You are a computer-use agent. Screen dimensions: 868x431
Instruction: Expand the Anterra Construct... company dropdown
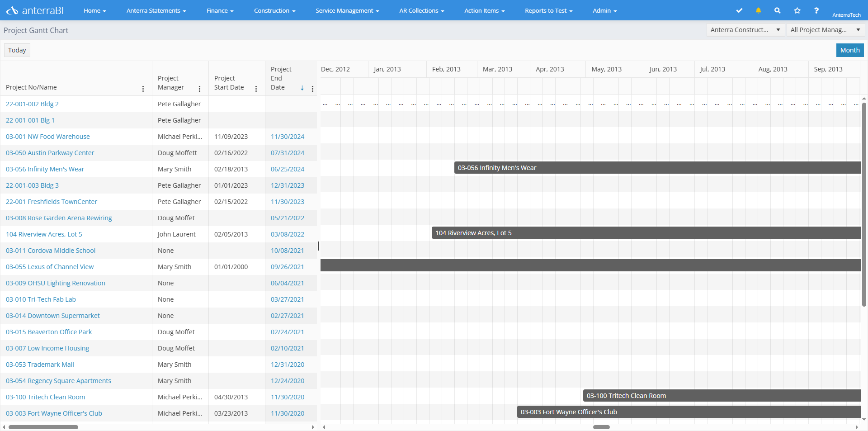click(745, 30)
